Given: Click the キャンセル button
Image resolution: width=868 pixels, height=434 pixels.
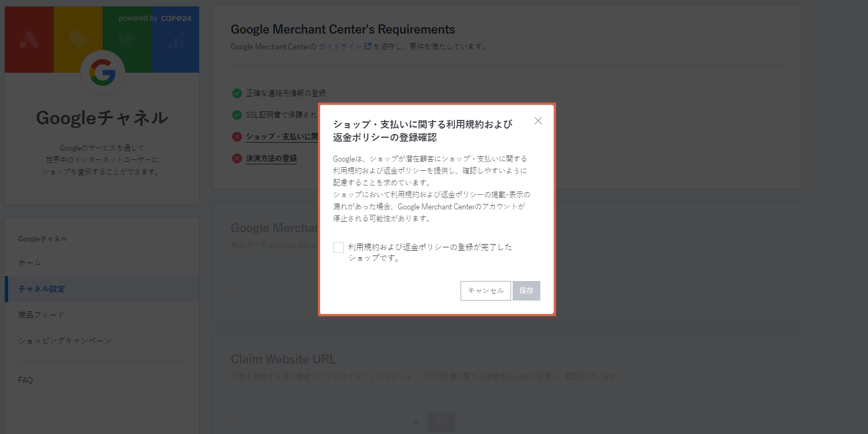Looking at the screenshot, I should click(486, 291).
